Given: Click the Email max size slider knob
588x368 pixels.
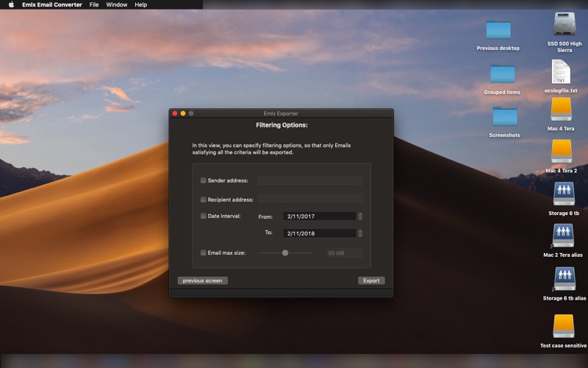Looking at the screenshot, I should pos(285,252).
